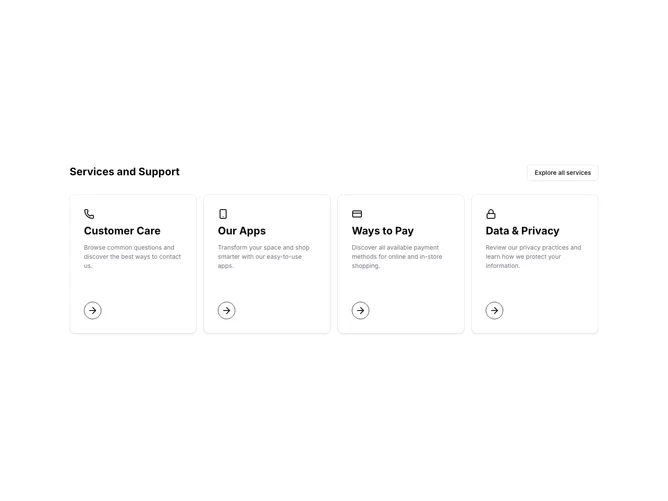Open the Our Apps title link
This screenshot has width=668, height=501.
point(242,231)
